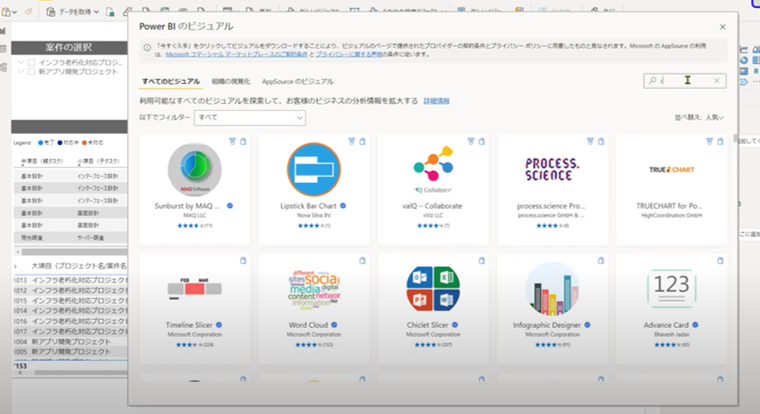Click the dark blue 対応中 legend dot

click(x=60, y=143)
